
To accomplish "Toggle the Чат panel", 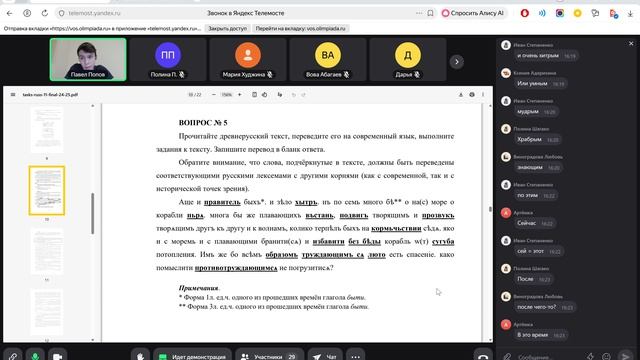I will 325,357.
